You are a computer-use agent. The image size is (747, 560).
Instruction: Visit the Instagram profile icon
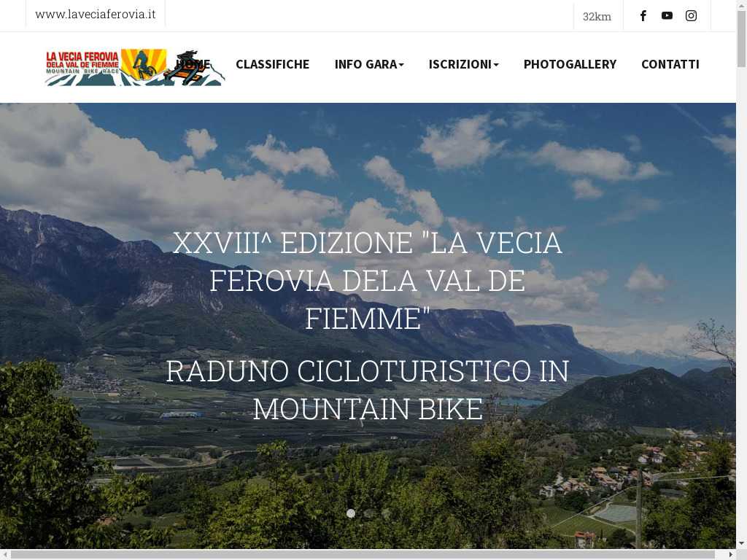tap(692, 16)
